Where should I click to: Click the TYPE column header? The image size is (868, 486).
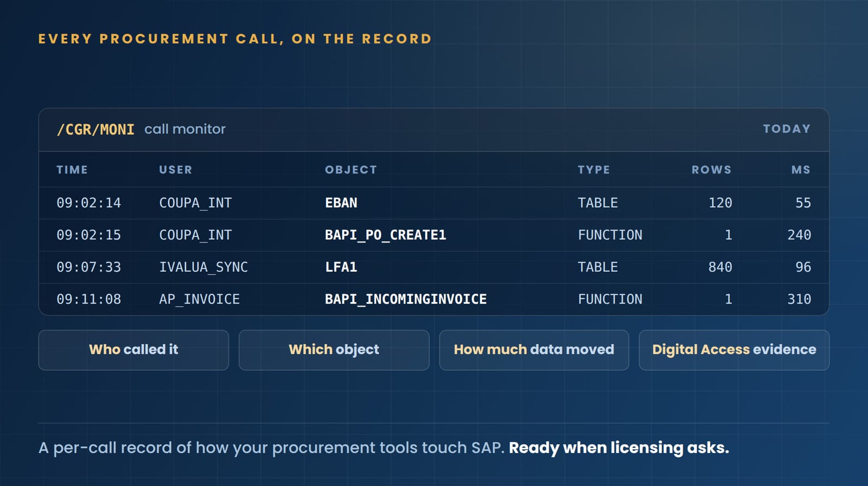point(594,170)
